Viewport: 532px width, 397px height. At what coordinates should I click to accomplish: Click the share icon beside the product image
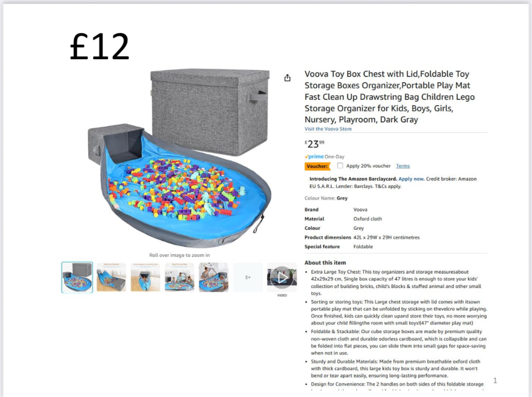tap(287, 78)
